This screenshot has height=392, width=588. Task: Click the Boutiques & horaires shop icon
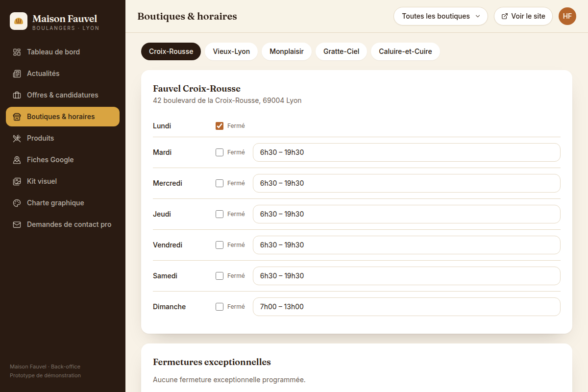coord(17,117)
